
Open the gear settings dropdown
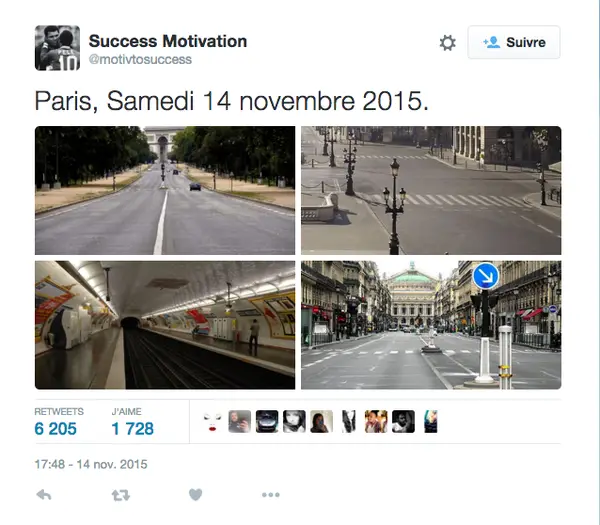pos(447,42)
